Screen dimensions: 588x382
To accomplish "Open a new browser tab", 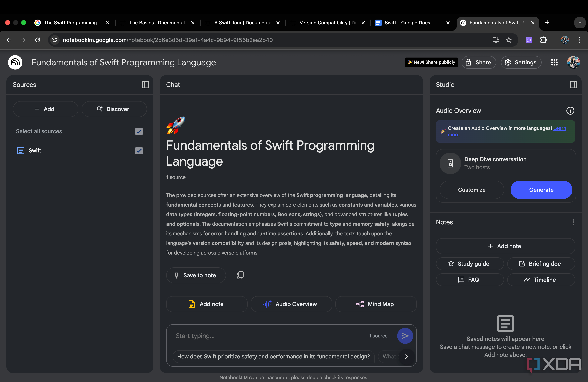I will (x=547, y=23).
